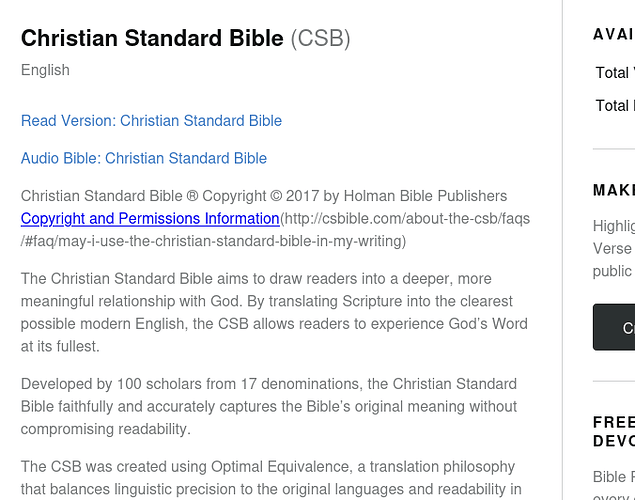Open the Audio Bible: Christian Standard Bible link
The height and width of the screenshot is (500, 635).
click(x=144, y=158)
